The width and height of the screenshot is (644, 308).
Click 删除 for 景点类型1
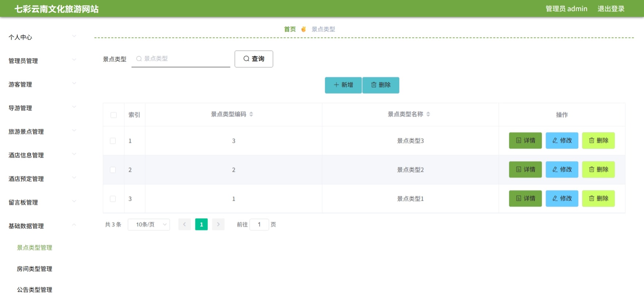coord(598,199)
